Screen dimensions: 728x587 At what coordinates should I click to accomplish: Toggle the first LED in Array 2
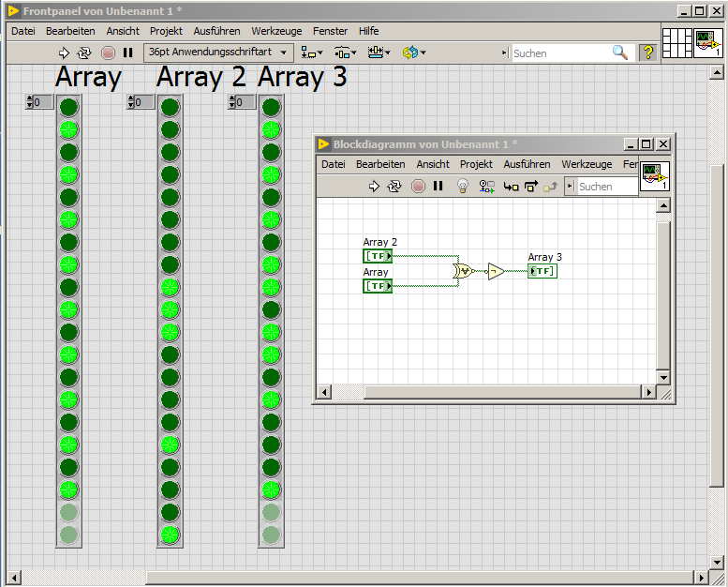pos(170,106)
